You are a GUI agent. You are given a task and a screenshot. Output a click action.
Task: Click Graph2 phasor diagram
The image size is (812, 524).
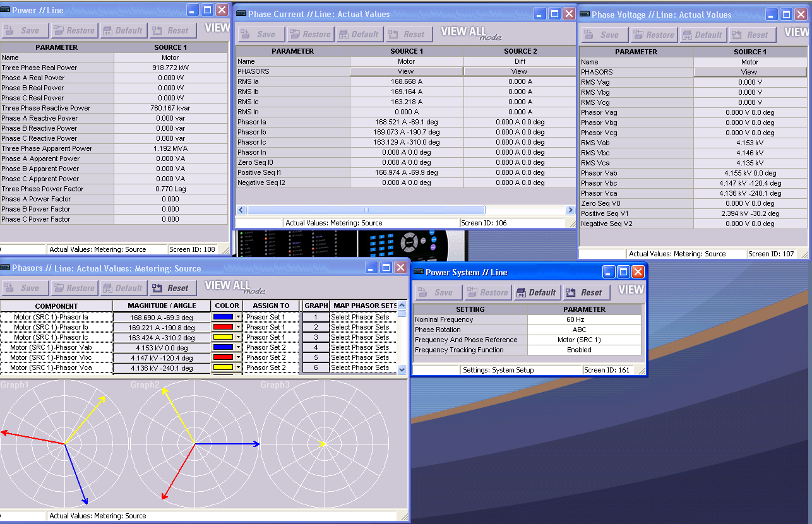click(194, 444)
